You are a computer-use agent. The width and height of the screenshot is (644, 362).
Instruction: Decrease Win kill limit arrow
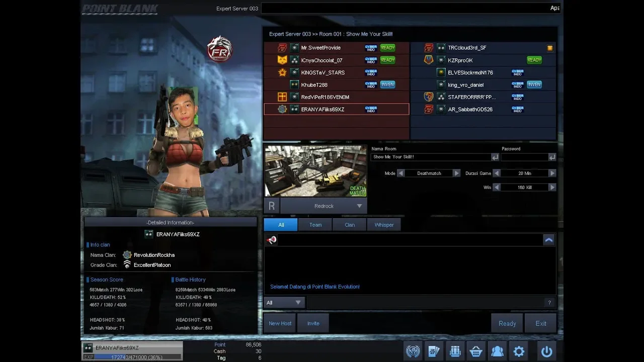(497, 188)
